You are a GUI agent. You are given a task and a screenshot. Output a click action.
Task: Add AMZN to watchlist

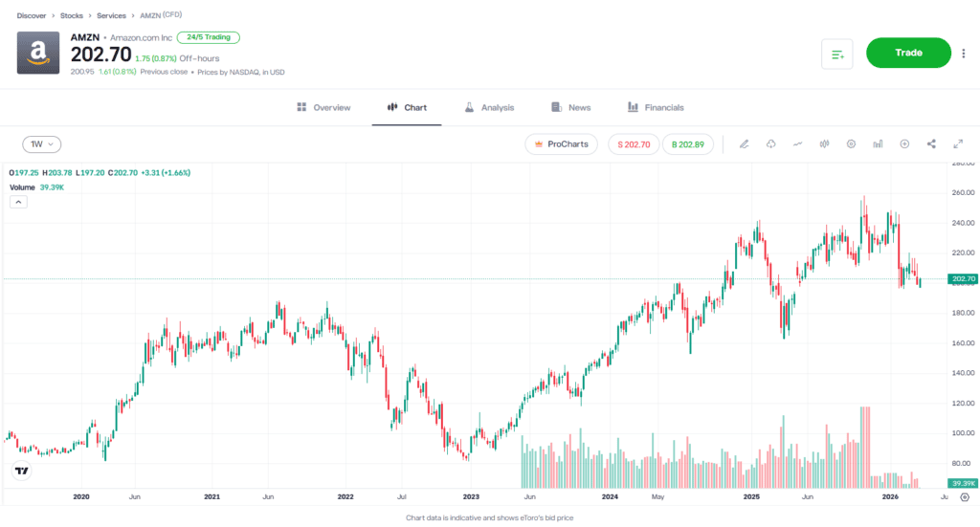click(x=836, y=54)
